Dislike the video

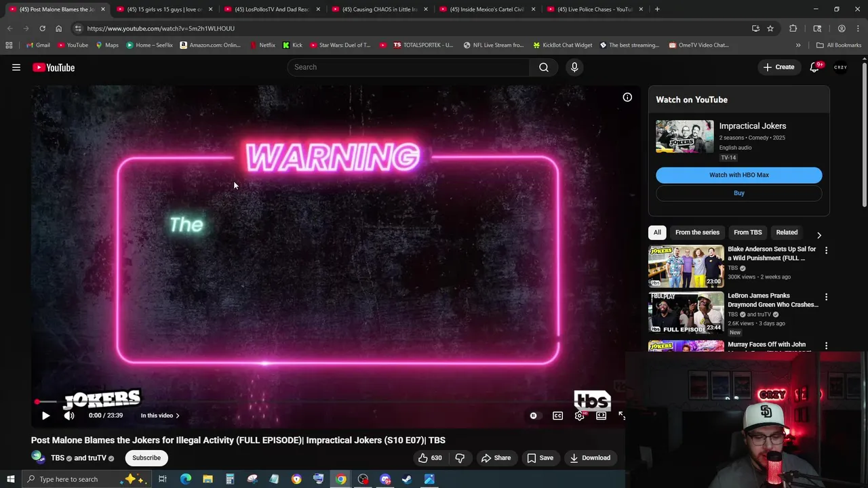[x=460, y=457]
